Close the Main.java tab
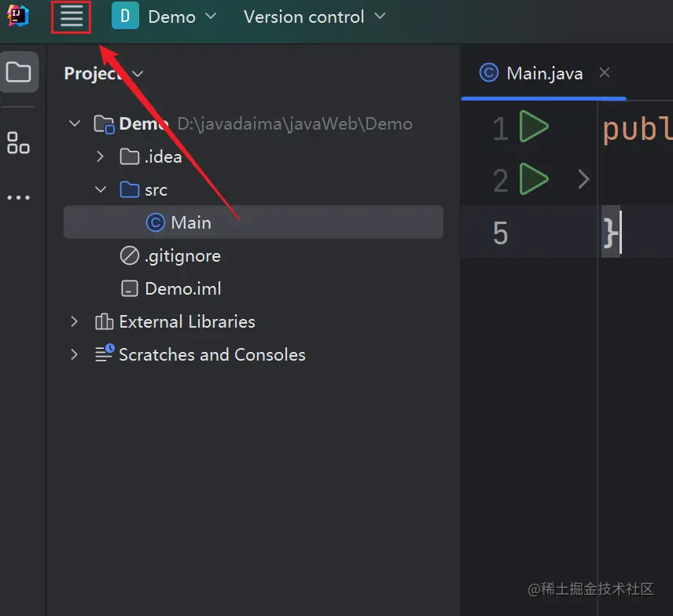Viewport: 673px width, 616px height. [x=605, y=72]
